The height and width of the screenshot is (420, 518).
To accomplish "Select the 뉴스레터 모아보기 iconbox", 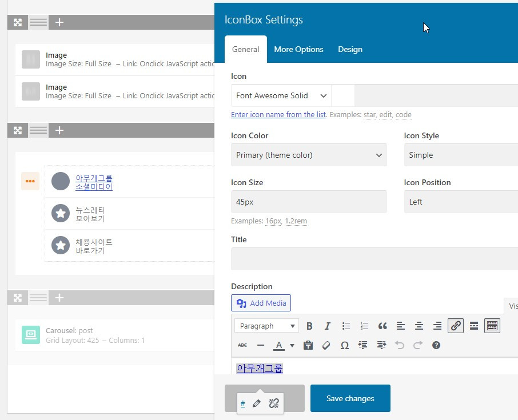I will 129,214.
